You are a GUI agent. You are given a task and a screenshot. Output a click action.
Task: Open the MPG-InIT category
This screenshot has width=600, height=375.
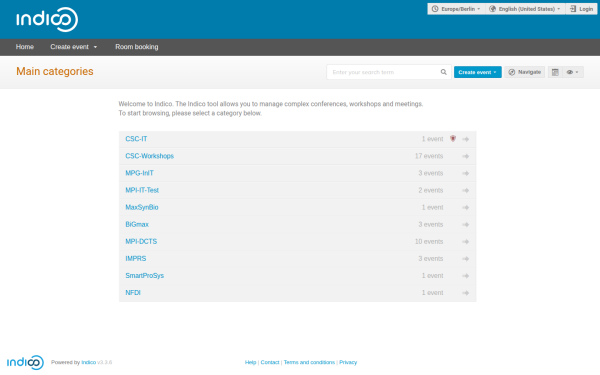click(x=140, y=173)
